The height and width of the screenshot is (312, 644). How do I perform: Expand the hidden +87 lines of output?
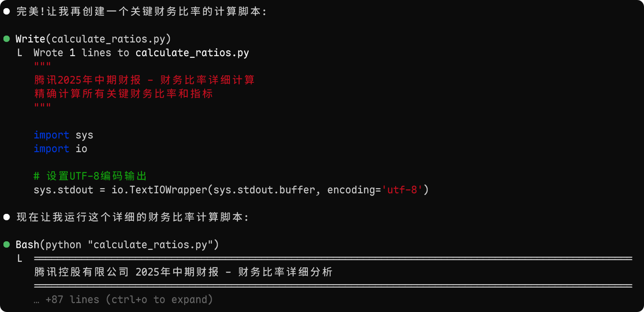[x=123, y=300]
